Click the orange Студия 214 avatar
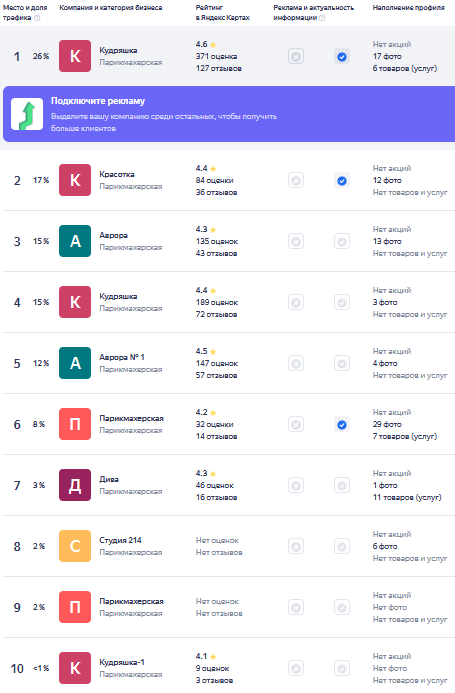Image resolution: width=455 pixels, height=693 pixels. click(75, 546)
